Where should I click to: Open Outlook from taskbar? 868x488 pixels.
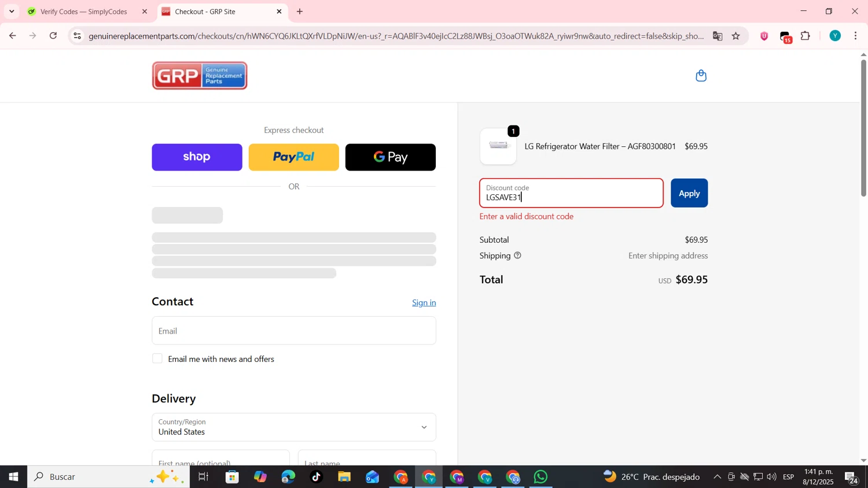372,477
